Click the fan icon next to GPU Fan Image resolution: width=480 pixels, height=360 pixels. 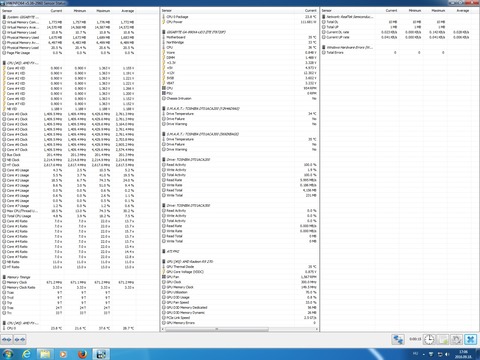(x=164, y=277)
